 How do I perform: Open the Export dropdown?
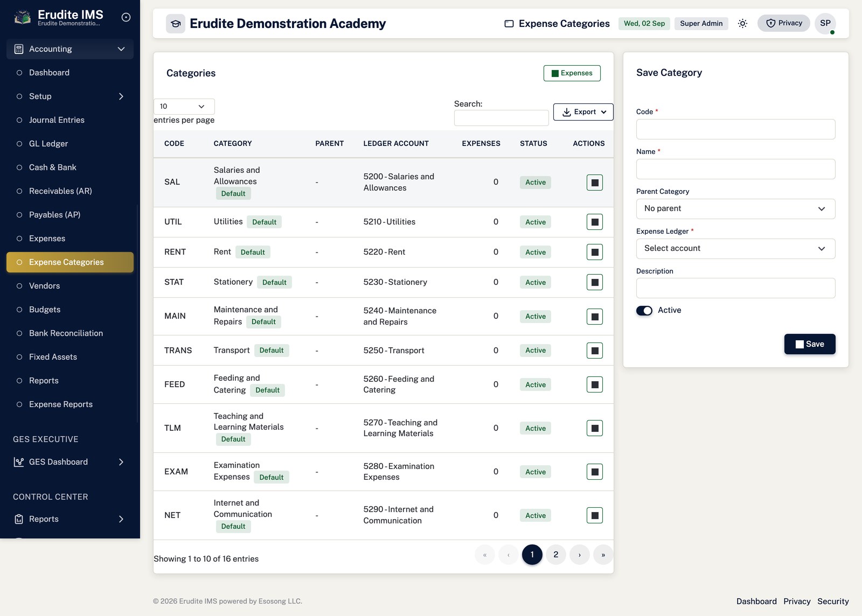pos(583,112)
